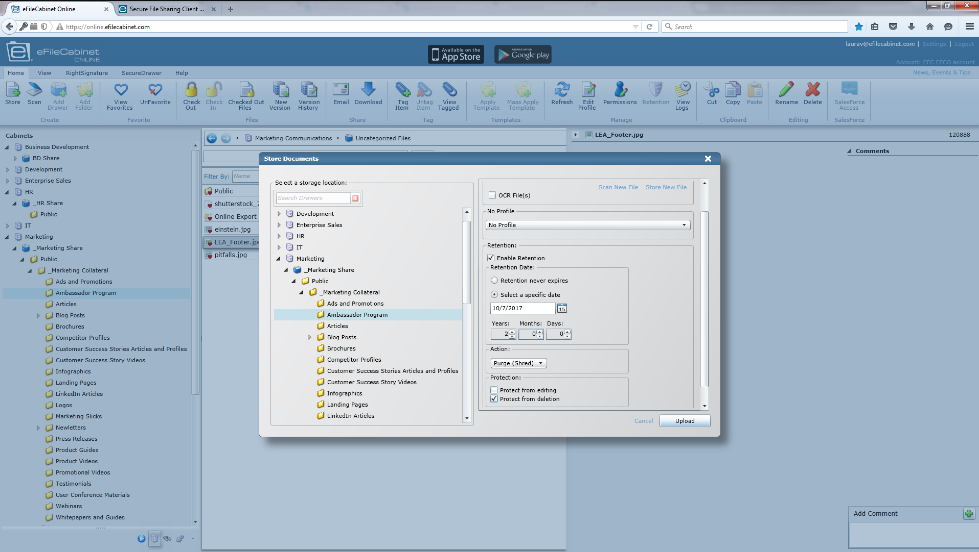Open the retention date calendar picker

(x=562, y=309)
